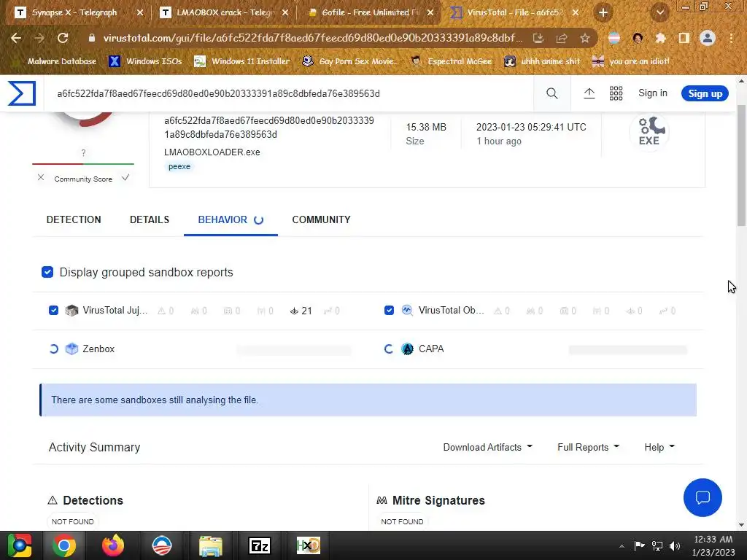Open the you are an idiot bookmark
This screenshot has height=560, width=747.
pyautogui.click(x=631, y=61)
